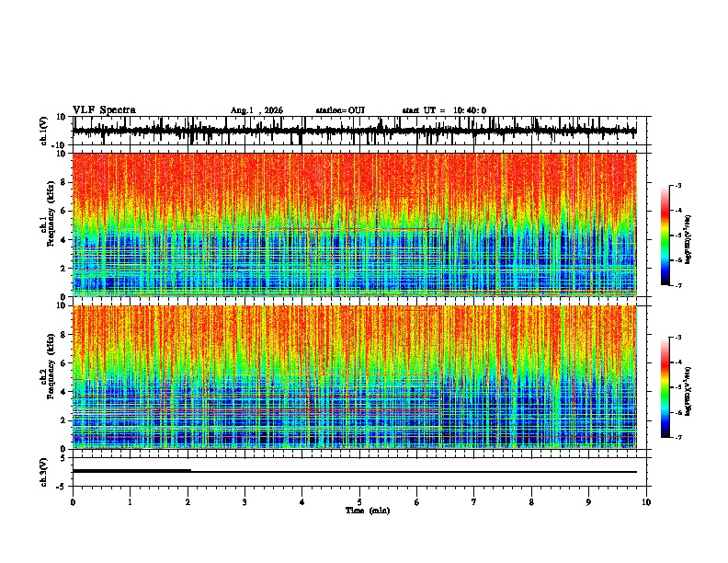This screenshot has width=728, height=563.
Task: Click time axis tick label '6'
Action: 417,502
